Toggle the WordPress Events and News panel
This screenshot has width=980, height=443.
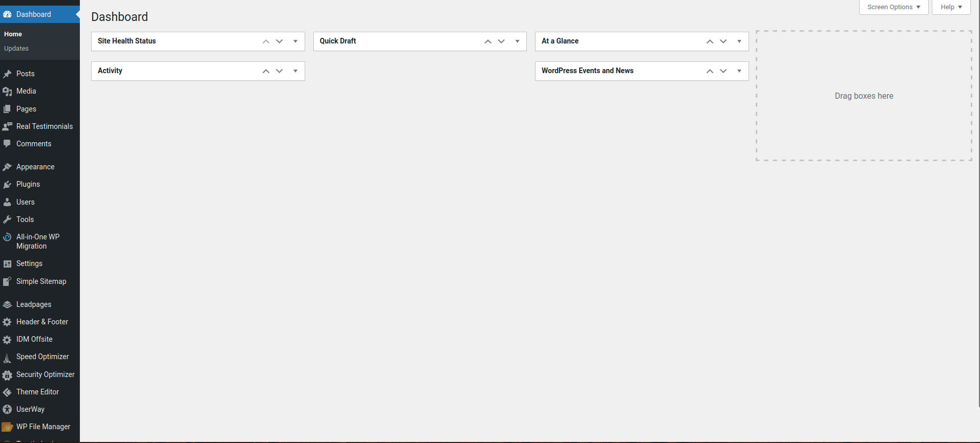(x=739, y=71)
